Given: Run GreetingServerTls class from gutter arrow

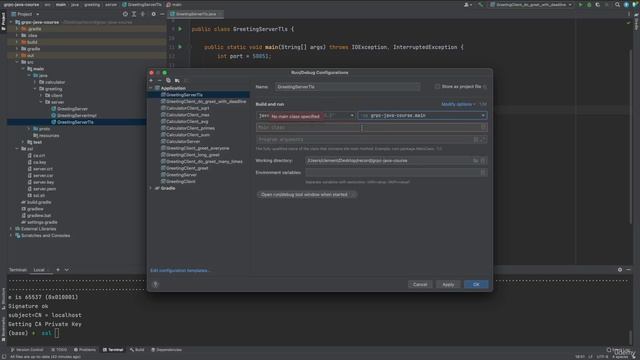Looking at the screenshot, I should coord(180,29).
